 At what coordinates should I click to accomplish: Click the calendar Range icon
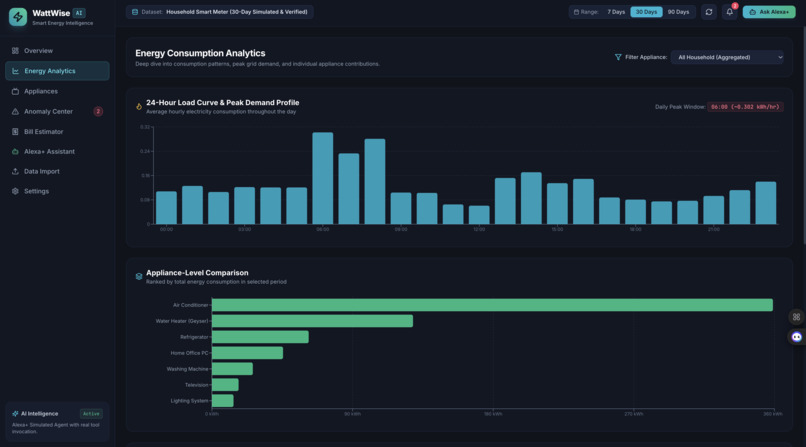tap(576, 12)
